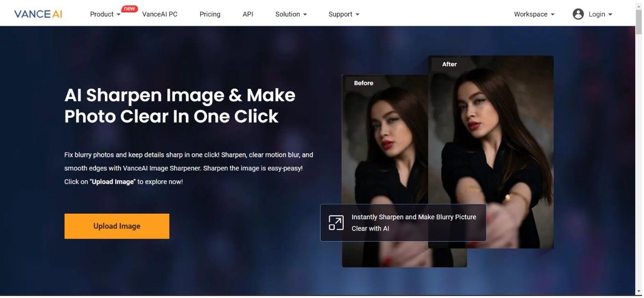Click the user profile avatar icon

coord(578,14)
